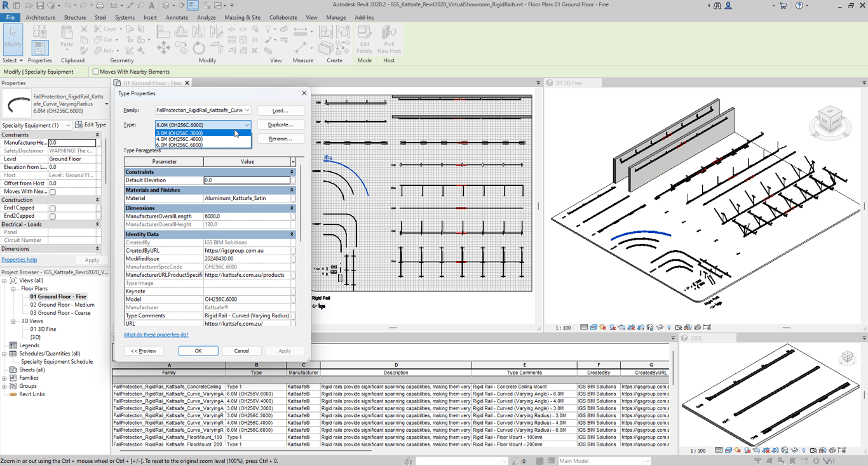Open the Family dropdown in Type Properties
Viewport: 868px width, 466px height.
point(247,110)
